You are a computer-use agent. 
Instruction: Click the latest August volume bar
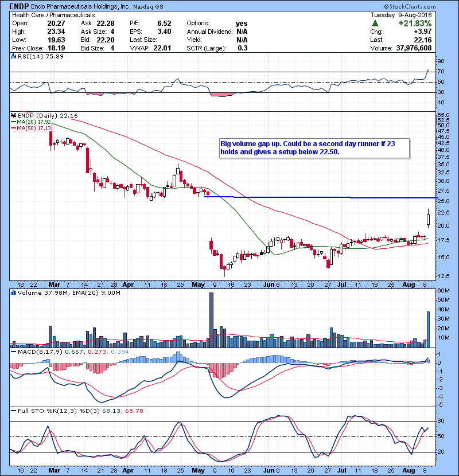(x=429, y=329)
